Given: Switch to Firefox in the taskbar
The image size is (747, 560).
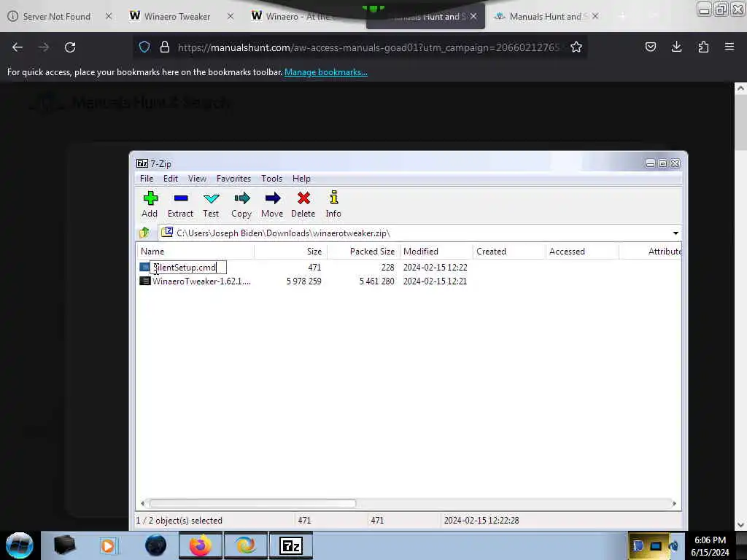Looking at the screenshot, I should click(x=200, y=545).
